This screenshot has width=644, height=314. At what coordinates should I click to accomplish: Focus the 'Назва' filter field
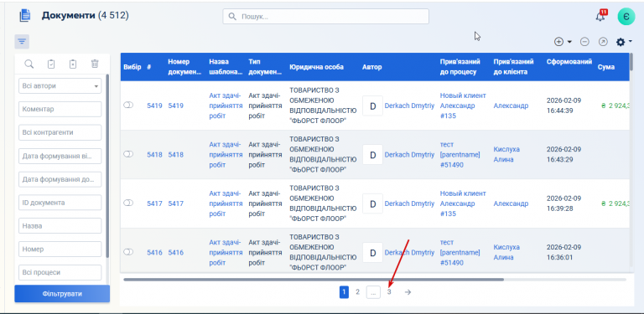60,226
